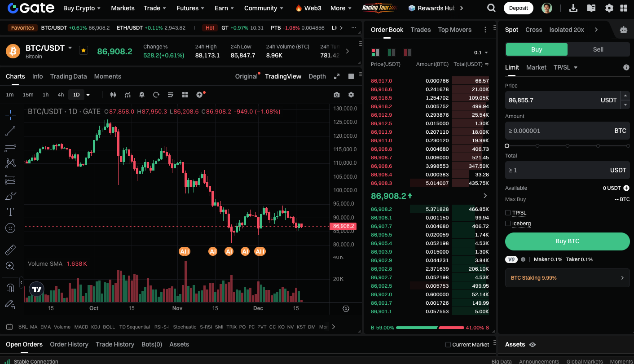Image resolution: width=634 pixels, height=364 pixels.
Task: Open the multi-chart grid layout icon
Action: (185, 95)
